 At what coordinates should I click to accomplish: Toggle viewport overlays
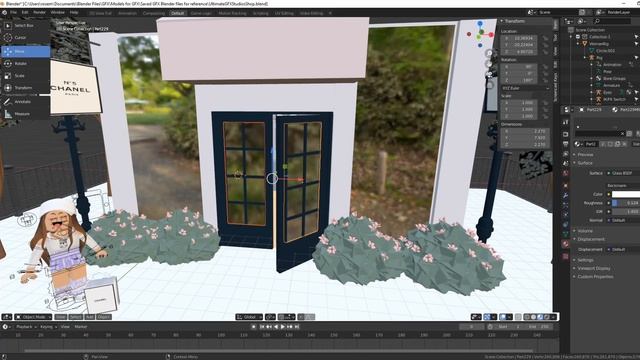click(x=503, y=317)
